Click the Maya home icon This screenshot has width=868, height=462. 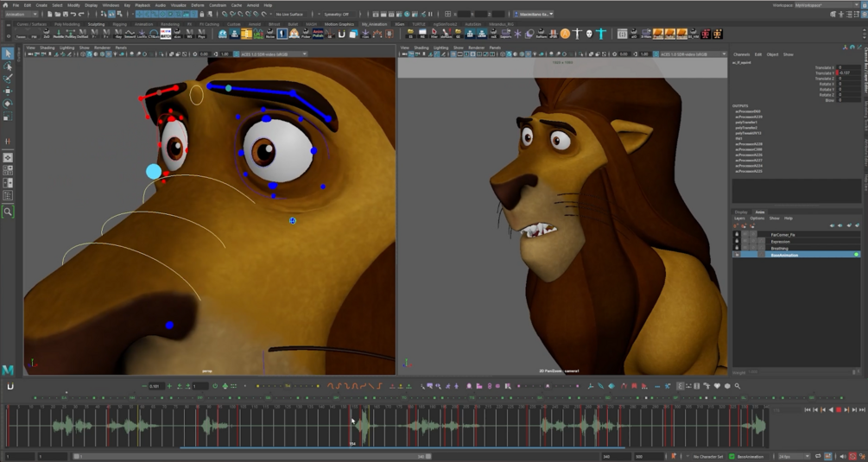click(5, 5)
